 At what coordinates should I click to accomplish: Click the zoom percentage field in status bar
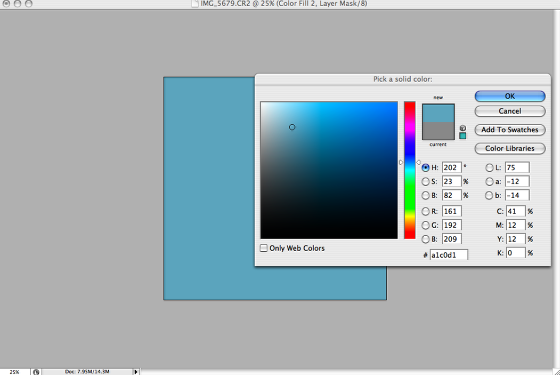click(15, 372)
